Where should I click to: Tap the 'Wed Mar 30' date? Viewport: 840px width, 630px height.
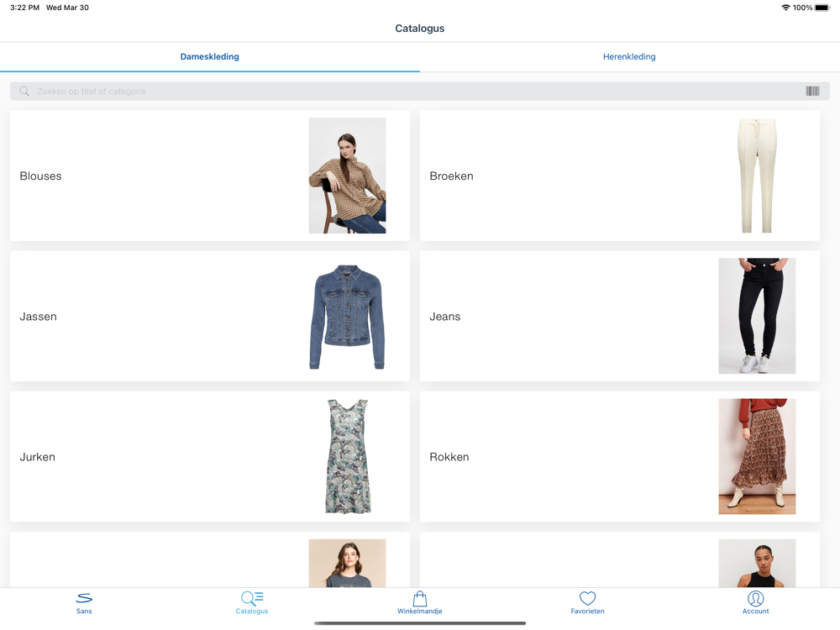point(67,8)
